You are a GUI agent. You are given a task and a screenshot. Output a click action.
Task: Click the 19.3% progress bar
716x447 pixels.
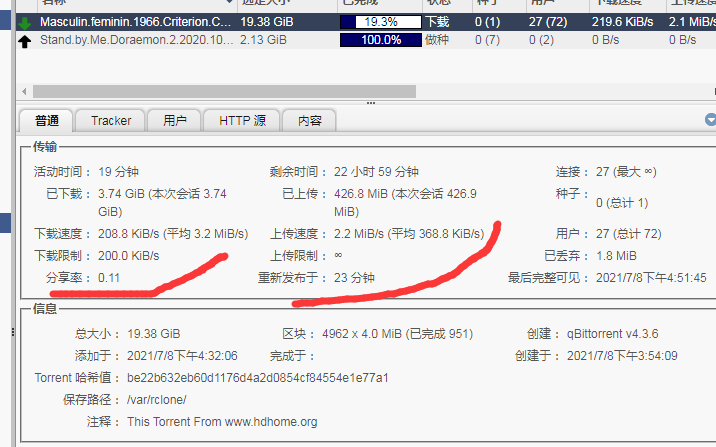pyautogui.click(x=380, y=21)
